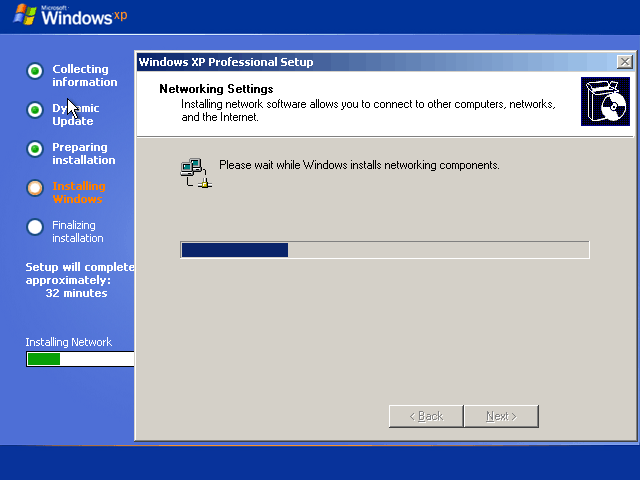The height and width of the screenshot is (480, 640).
Task: Click the Installing Windows step indicator
Action: click(x=35, y=188)
